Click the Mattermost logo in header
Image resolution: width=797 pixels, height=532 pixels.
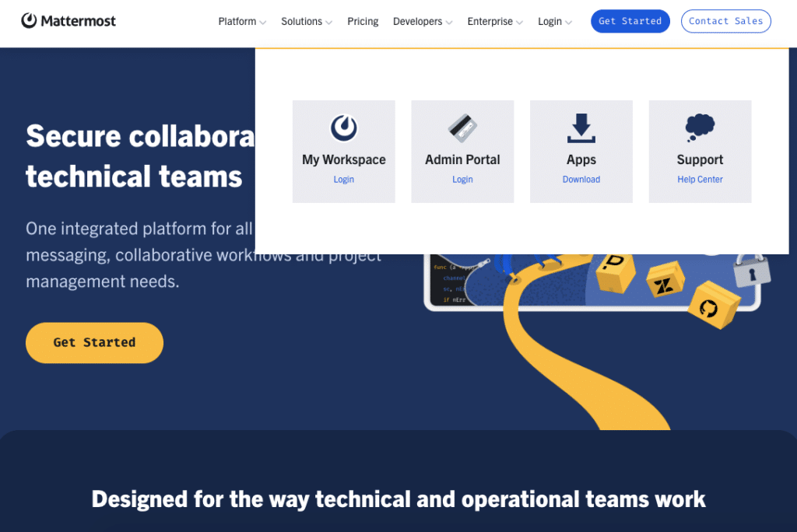68,21
